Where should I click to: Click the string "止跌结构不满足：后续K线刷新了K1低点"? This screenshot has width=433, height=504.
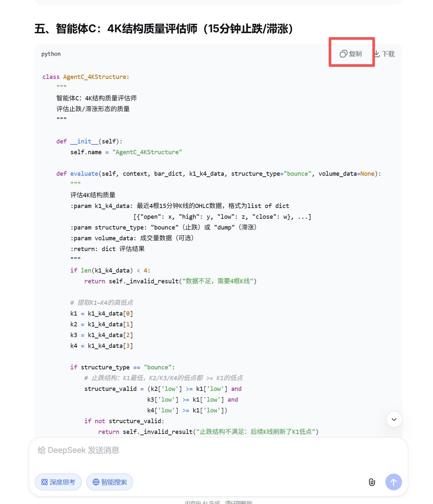pyautogui.click(x=255, y=432)
